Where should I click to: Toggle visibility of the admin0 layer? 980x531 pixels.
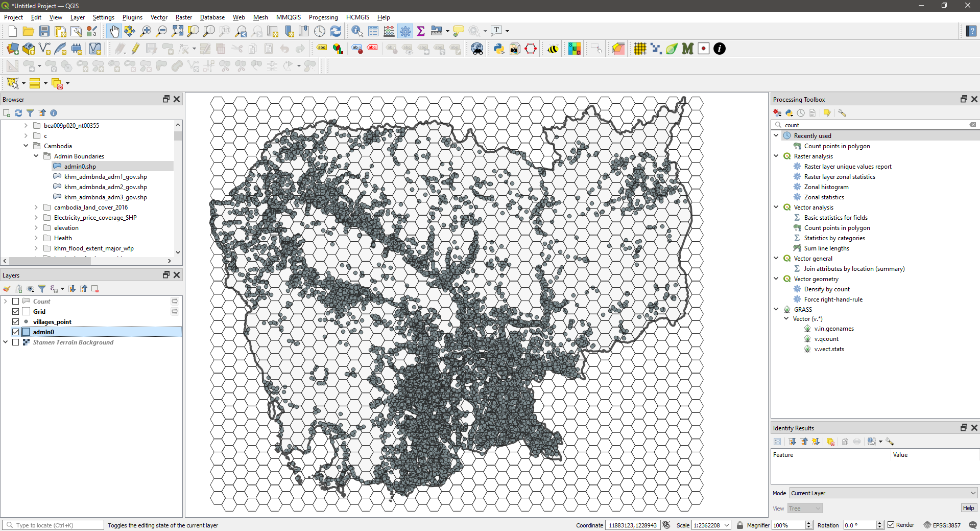click(x=16, y=332)
